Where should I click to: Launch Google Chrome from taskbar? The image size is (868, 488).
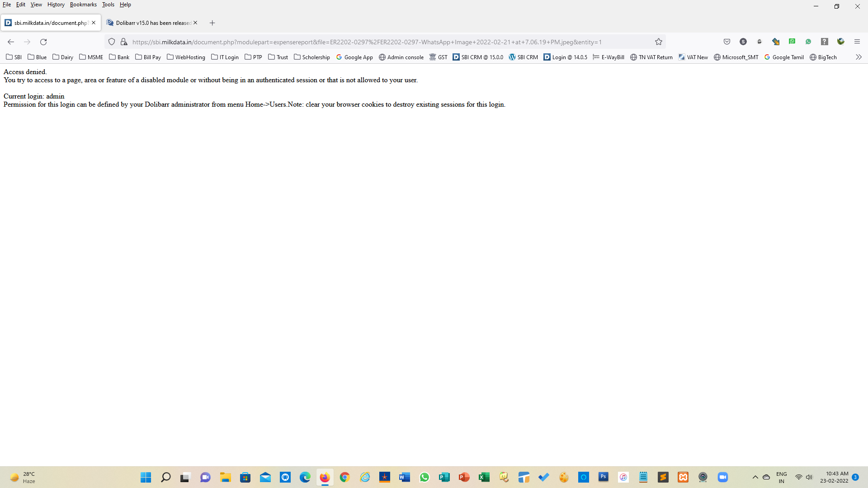click(x=344, y=477)
